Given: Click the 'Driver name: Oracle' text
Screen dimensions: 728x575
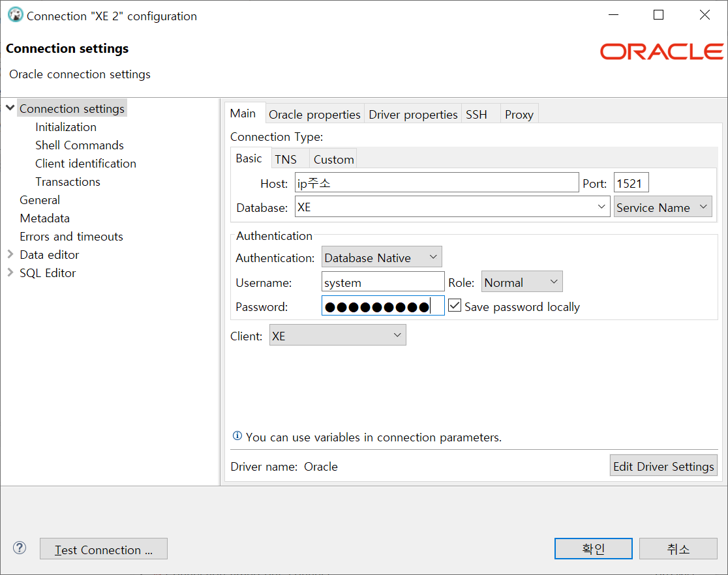Looking at the screenshot, I should pos(284,466).
